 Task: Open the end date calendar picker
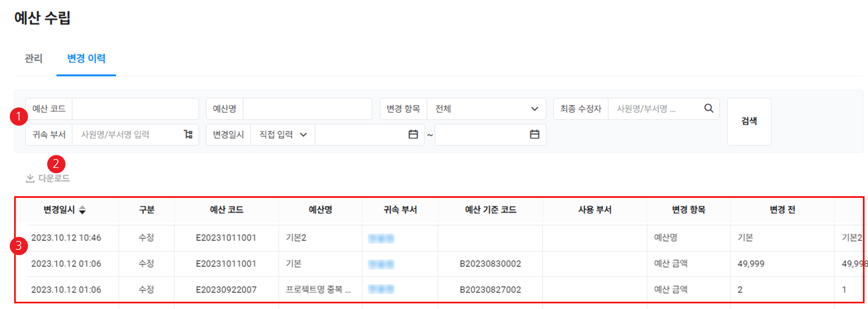(x=535, y=134)
